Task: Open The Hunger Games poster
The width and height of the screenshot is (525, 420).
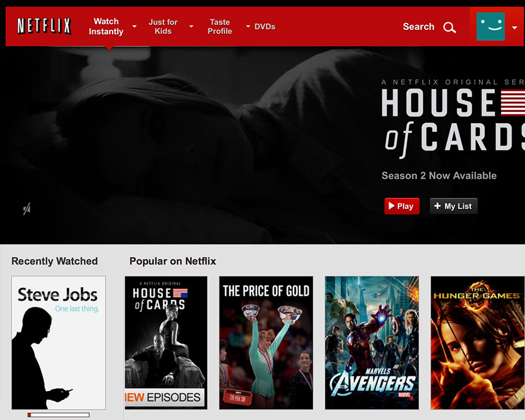Action: (x=477, y=342)
